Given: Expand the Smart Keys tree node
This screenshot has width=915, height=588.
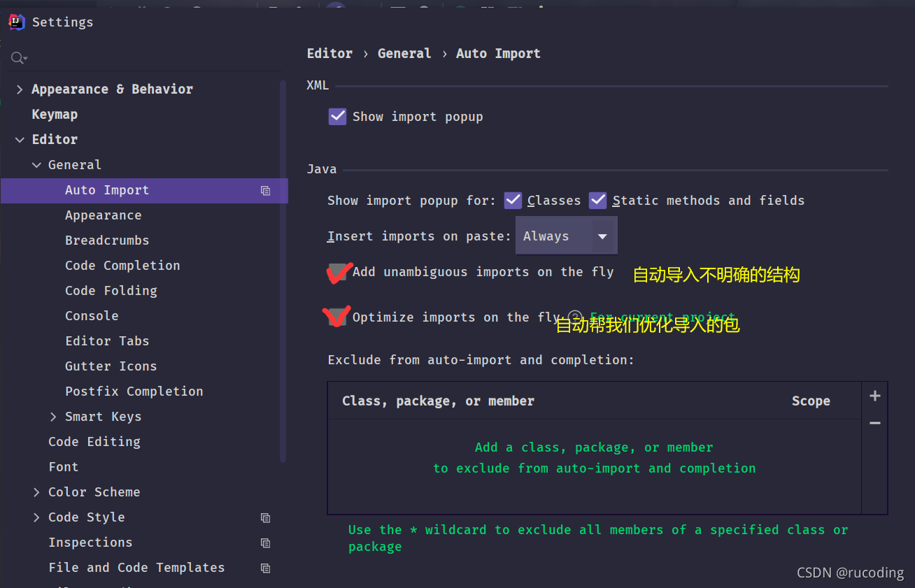Looking at the screenshot, I should 53,417.
